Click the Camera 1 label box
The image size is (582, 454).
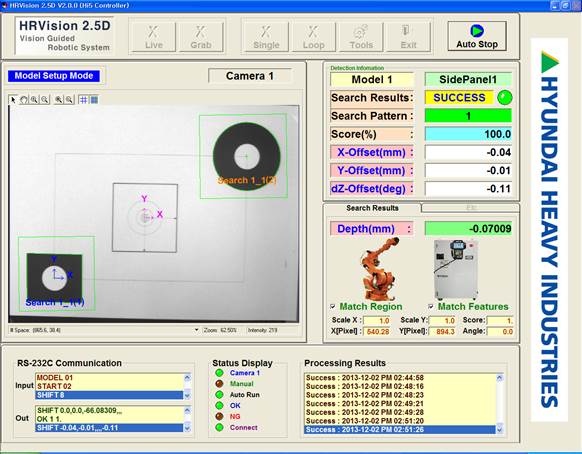point(250,76)
